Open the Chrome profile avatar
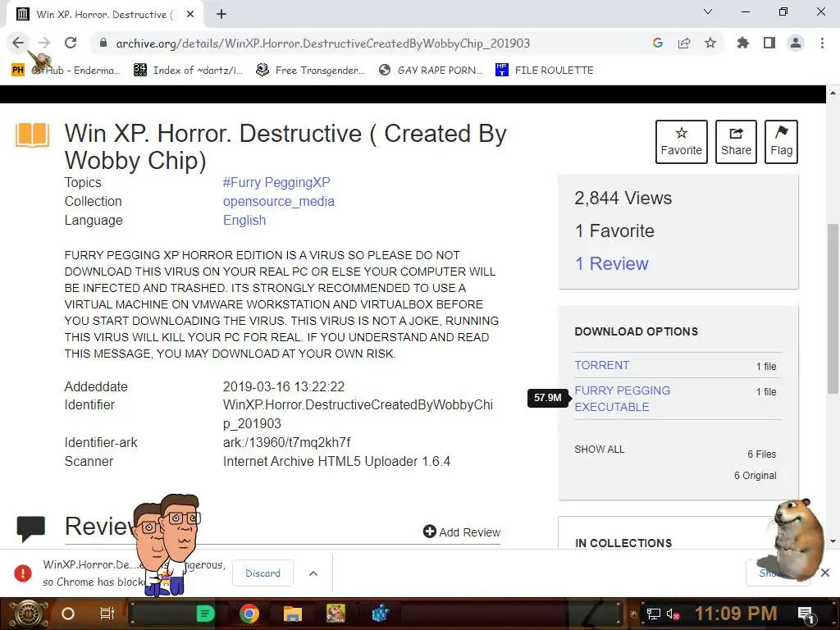The height and width of the screenshot is (630, 840). tap(796, 43)
